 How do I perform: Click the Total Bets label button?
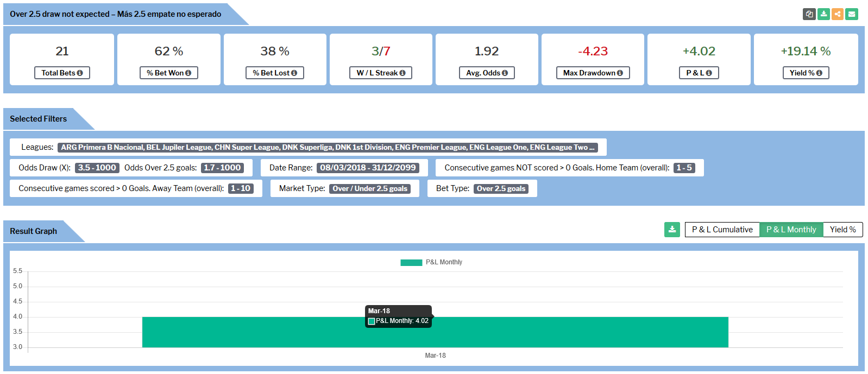click(x=62, y=73)
